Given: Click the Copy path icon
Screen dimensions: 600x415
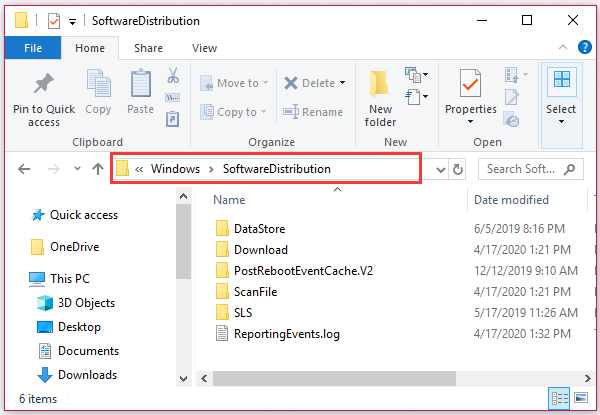Looking at the screenshot, I should pos(173,98).
